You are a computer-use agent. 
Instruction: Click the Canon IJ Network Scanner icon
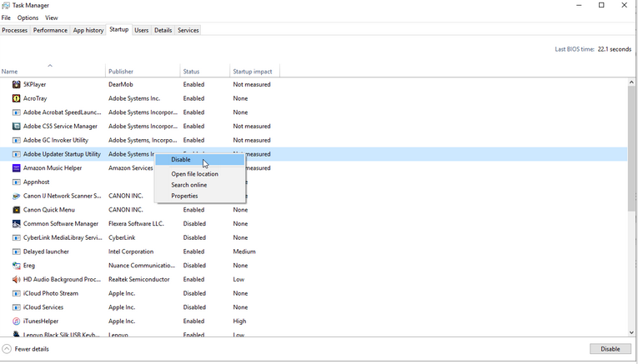pos(17,196)
